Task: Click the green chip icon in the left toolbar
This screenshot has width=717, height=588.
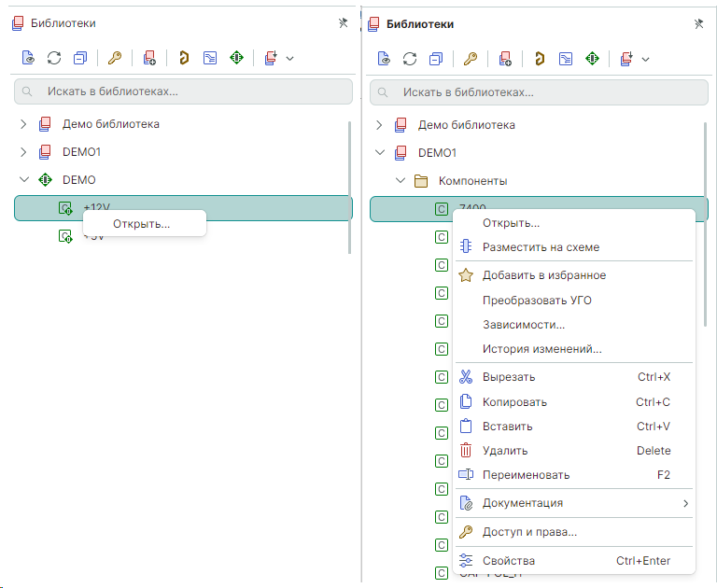Action: pyautogui.click(x=236, y=58)
